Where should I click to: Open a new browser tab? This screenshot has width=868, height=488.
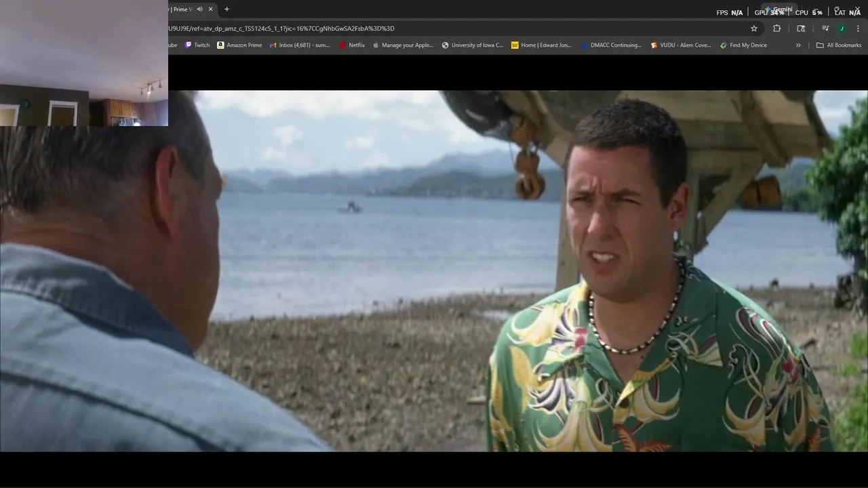point(226,9)
